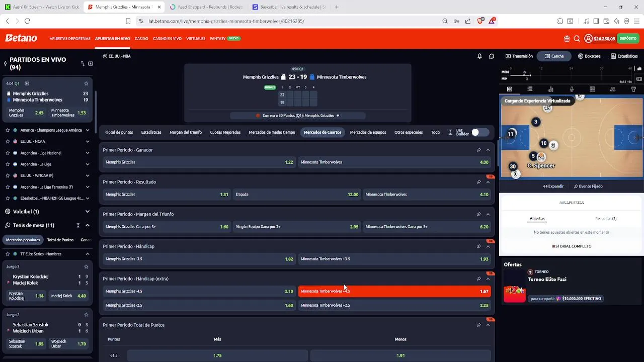
Task: Open HISTORIAL COMPLETO link
Action: tap(572, 246)
